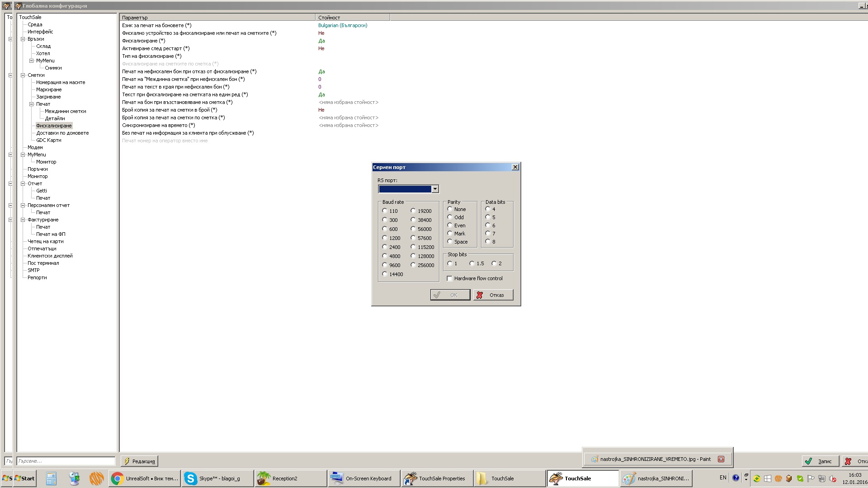868x488 pixels.
Task: Select Доставки по домовете tree item
Action: coord(62,133)
